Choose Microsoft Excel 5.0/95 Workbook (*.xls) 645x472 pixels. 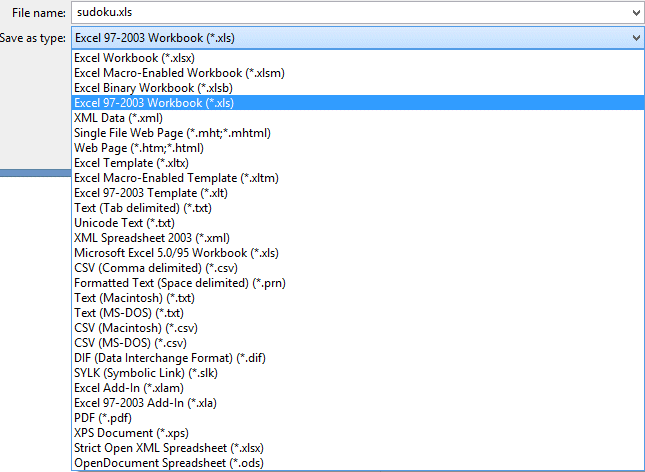point(358,253)
